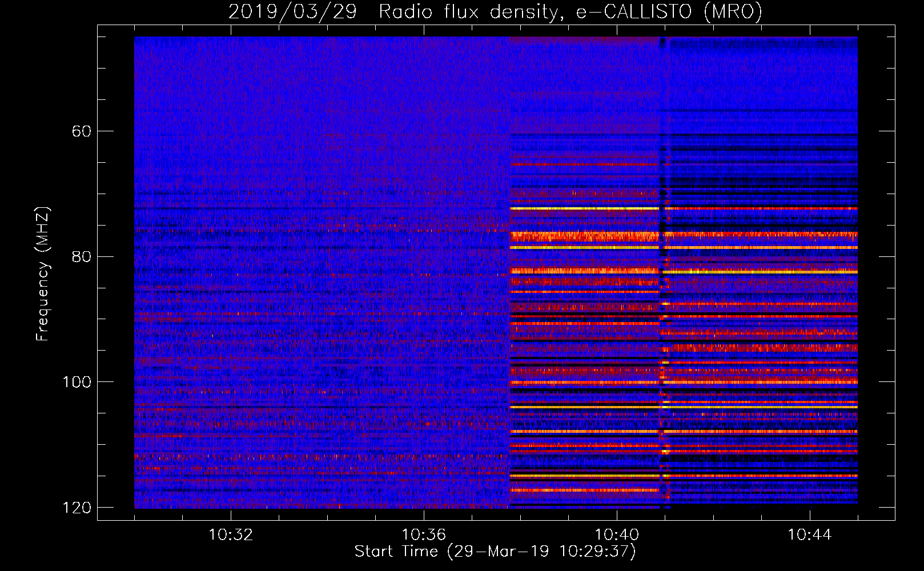Click the '60' frequency tick label
924x571 pixels.
(82, 131)
